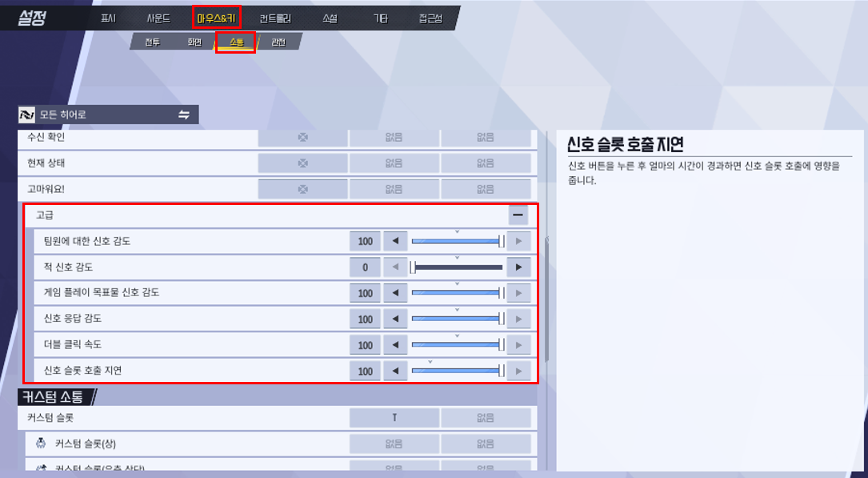Increase 팀원에 대한 신호 감도 with the right arrow

(518, 242)
